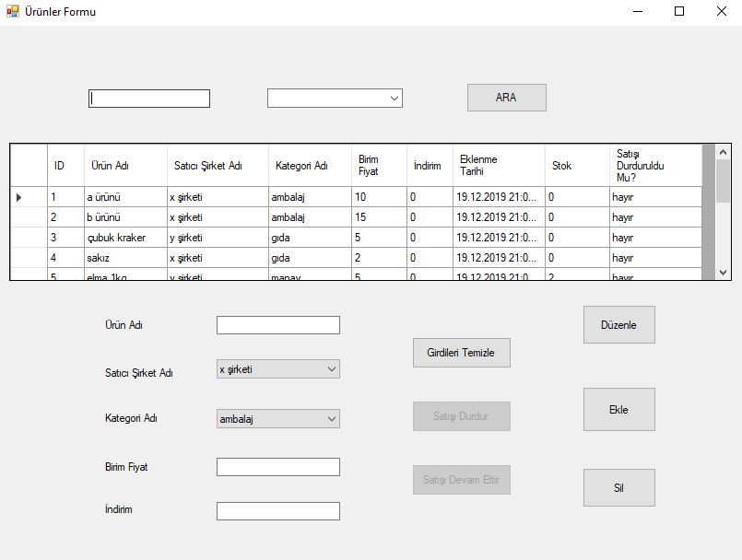Click the disabled Satışı Durdur button

point(461,415)
